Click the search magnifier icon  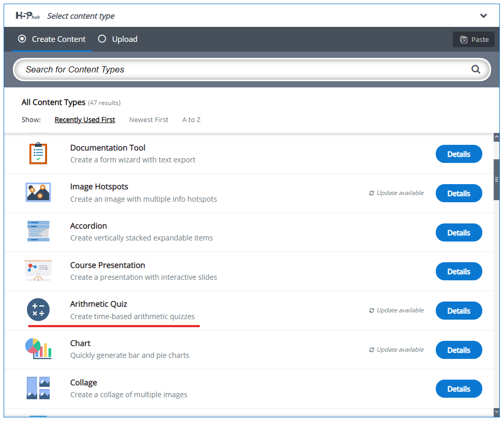(x=476, y=69)
